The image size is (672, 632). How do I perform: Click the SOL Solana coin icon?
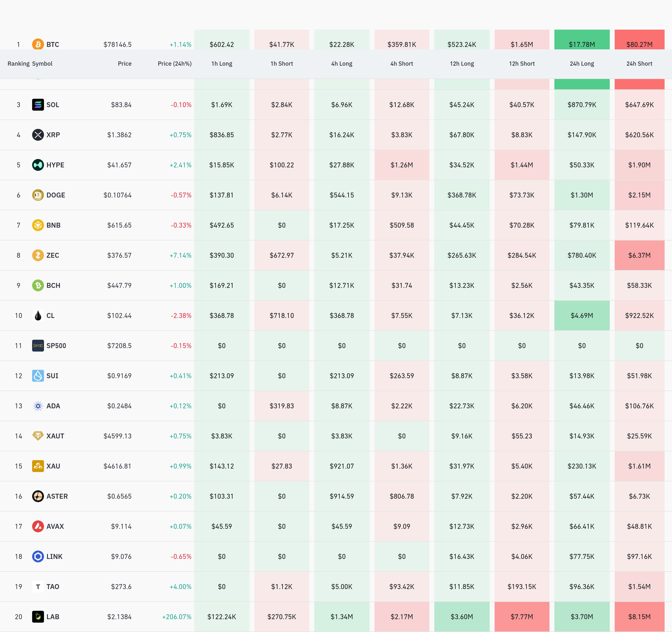[x=38, y=105]
